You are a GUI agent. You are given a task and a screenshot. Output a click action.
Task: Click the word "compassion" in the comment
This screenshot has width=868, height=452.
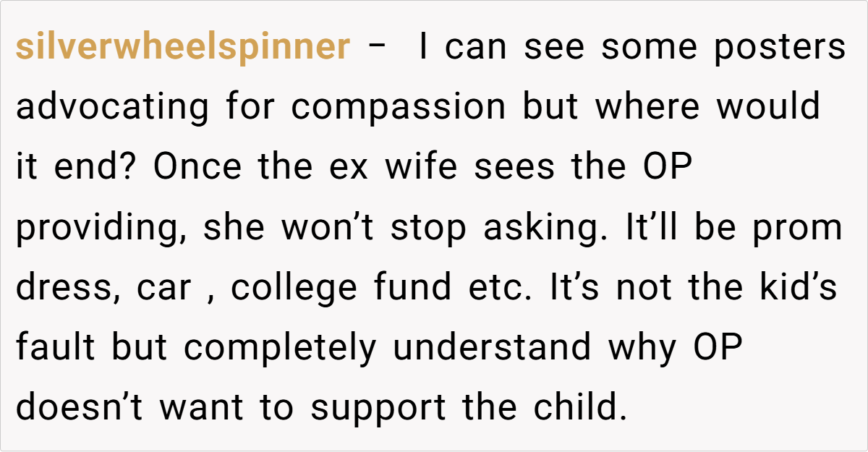399,108
